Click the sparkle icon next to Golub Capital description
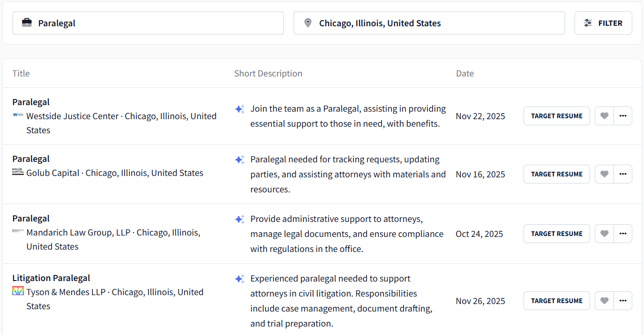 point(240,160)
